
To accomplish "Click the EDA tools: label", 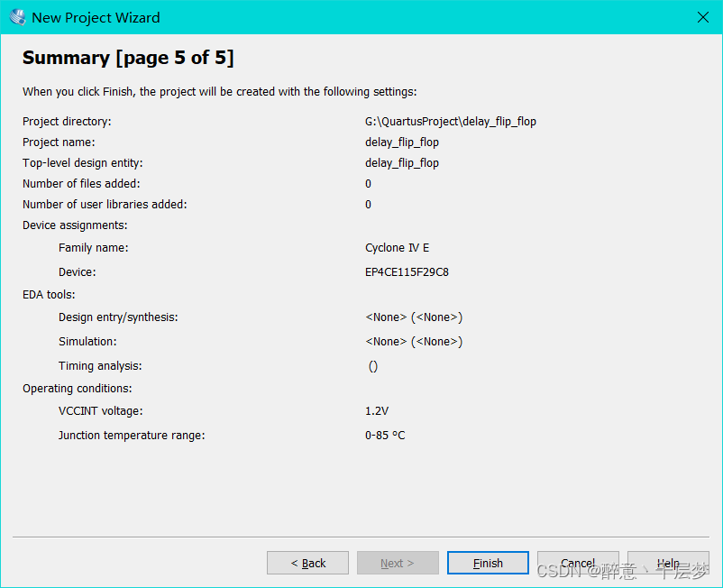I will coord(49,295).
